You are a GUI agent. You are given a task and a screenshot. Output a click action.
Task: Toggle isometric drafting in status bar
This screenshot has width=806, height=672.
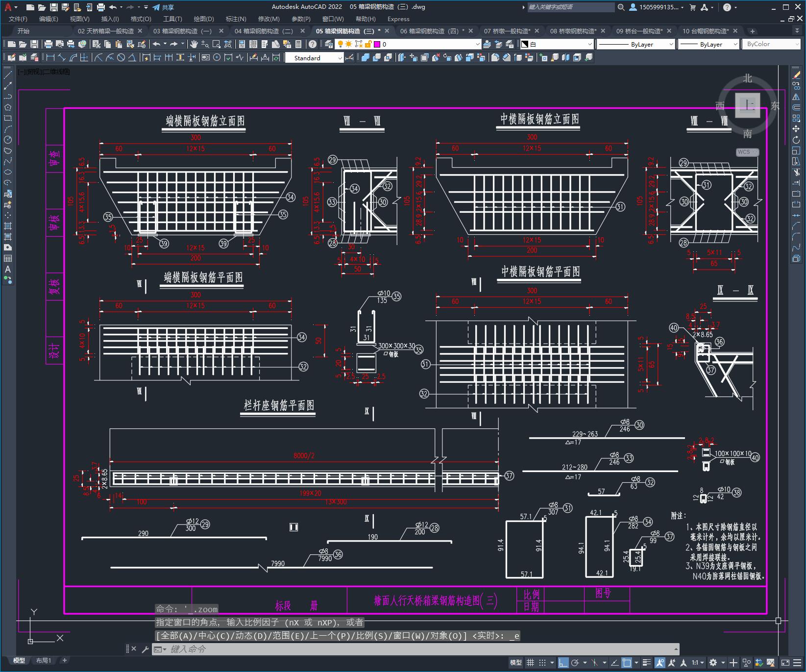click(594, 663)
